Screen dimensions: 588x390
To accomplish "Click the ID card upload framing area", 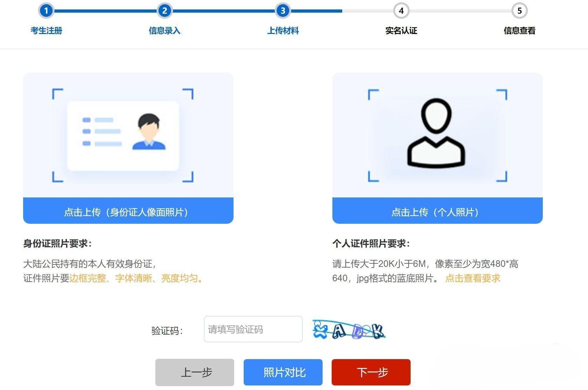I will [123, 135].
